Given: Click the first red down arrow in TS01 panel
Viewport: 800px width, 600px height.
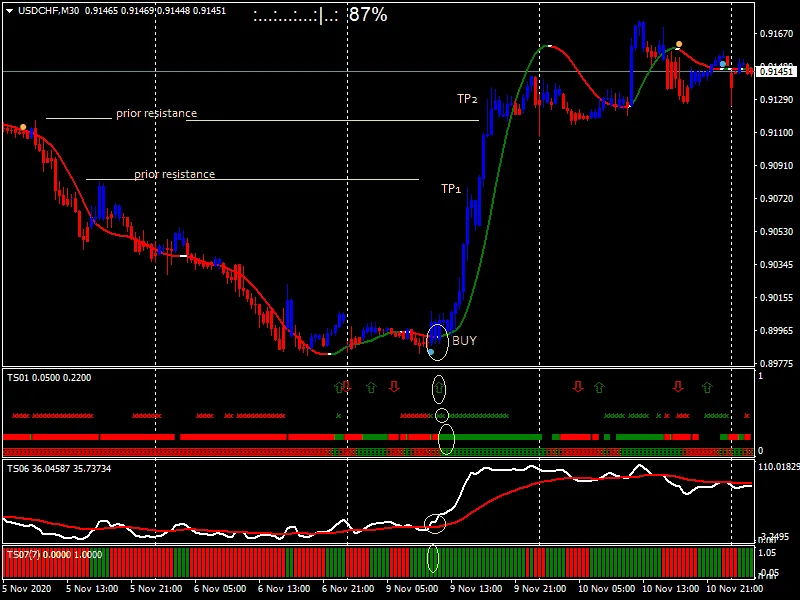Looking at the screenshot, I should pyautogui.click(x=348, y=385).
